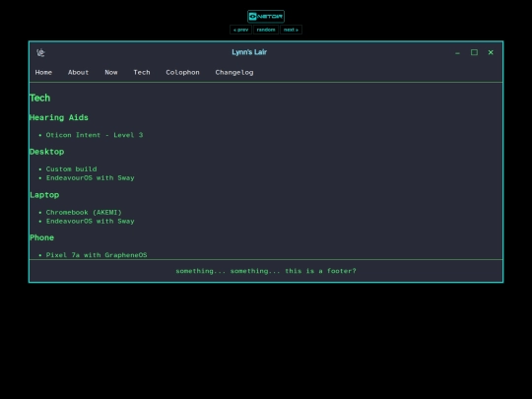Image resolution: width=532 pixels, height=399 pixels.
Task: Open the Home page
Action: click(x=43, y=72)
